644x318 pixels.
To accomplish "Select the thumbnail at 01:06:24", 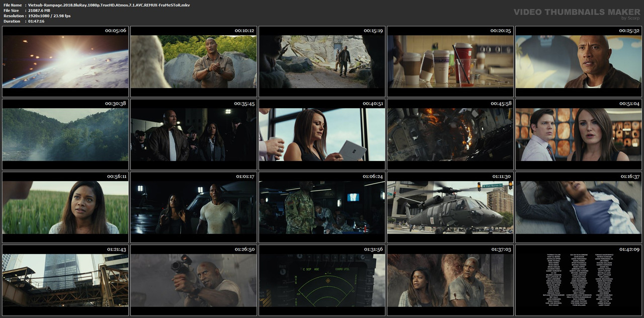I will pyautogui.click(x=322, y=207).
